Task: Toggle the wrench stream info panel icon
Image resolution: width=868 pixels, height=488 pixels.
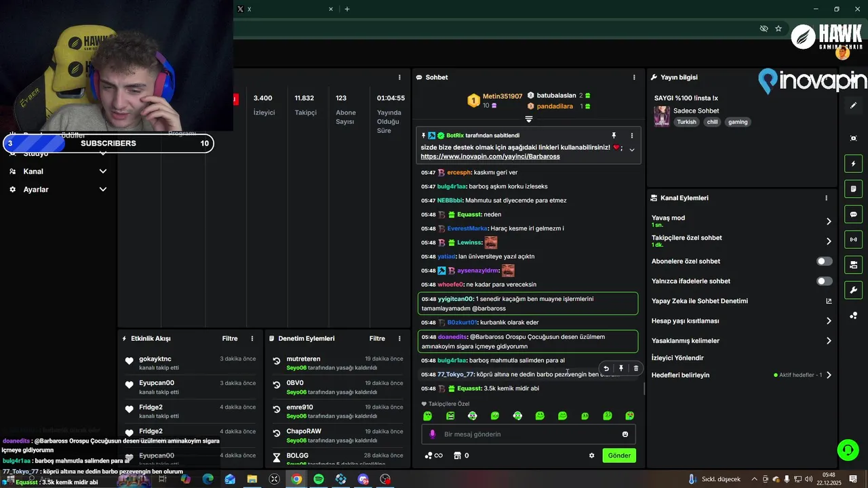Action: point(853,290)
